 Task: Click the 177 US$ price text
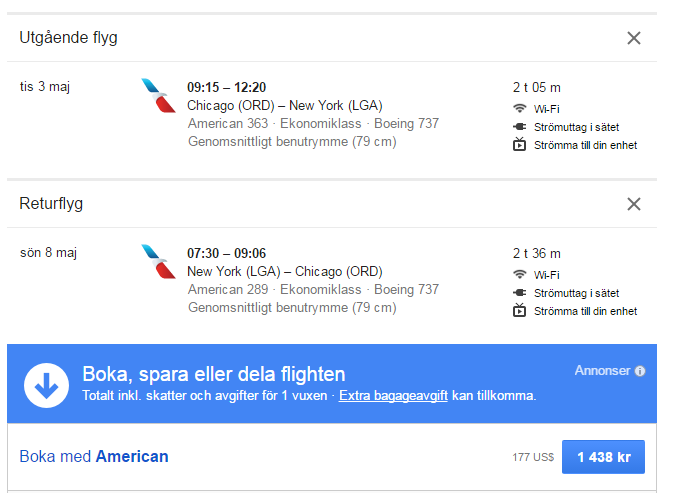tap(533, 458)
